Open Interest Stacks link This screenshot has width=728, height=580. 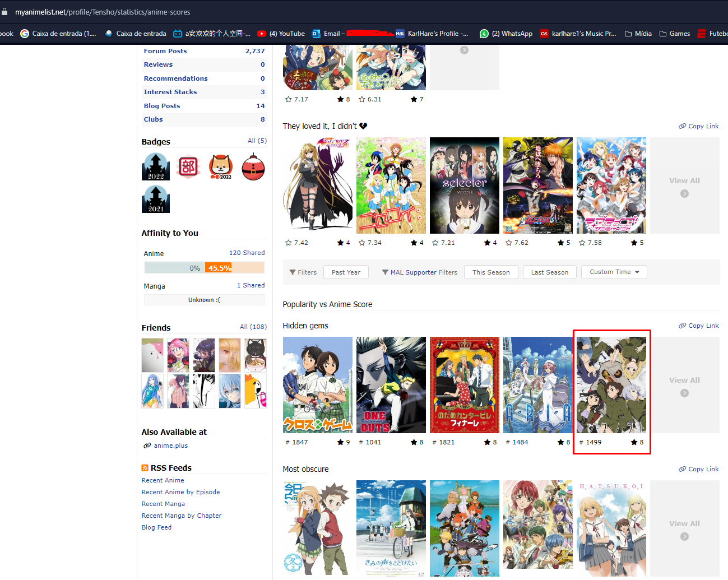(170, 92)
